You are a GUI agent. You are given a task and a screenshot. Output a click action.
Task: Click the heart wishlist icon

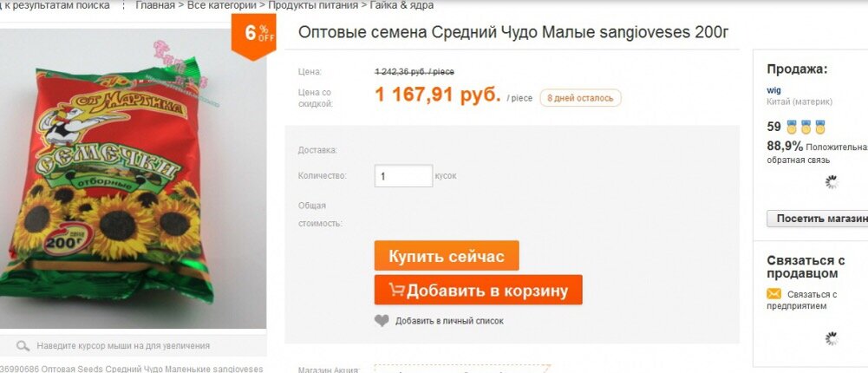point(382,320)
